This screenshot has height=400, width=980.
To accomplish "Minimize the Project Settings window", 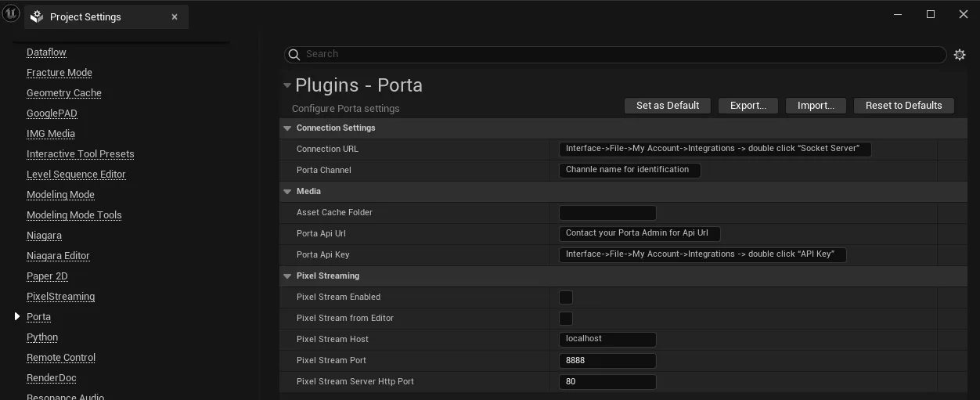I will tap(898, 14).
